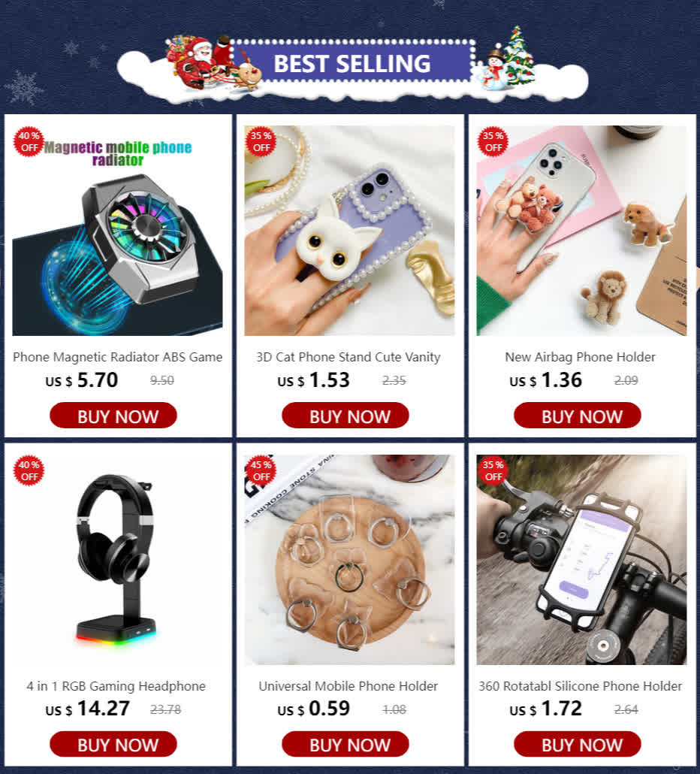Buy the 4 in 1 RGB Gaming Headphone stand
The image size is (700, 774).
click(113, 745)
